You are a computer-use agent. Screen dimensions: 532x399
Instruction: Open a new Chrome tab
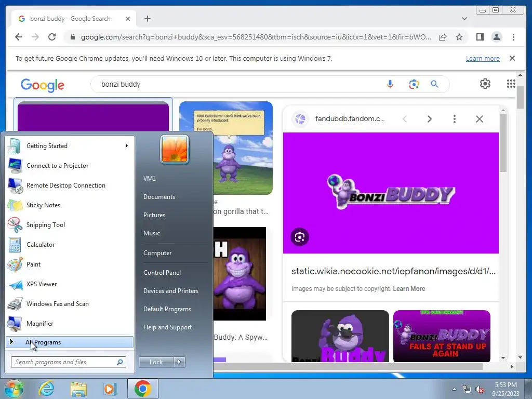pos(147,19)
